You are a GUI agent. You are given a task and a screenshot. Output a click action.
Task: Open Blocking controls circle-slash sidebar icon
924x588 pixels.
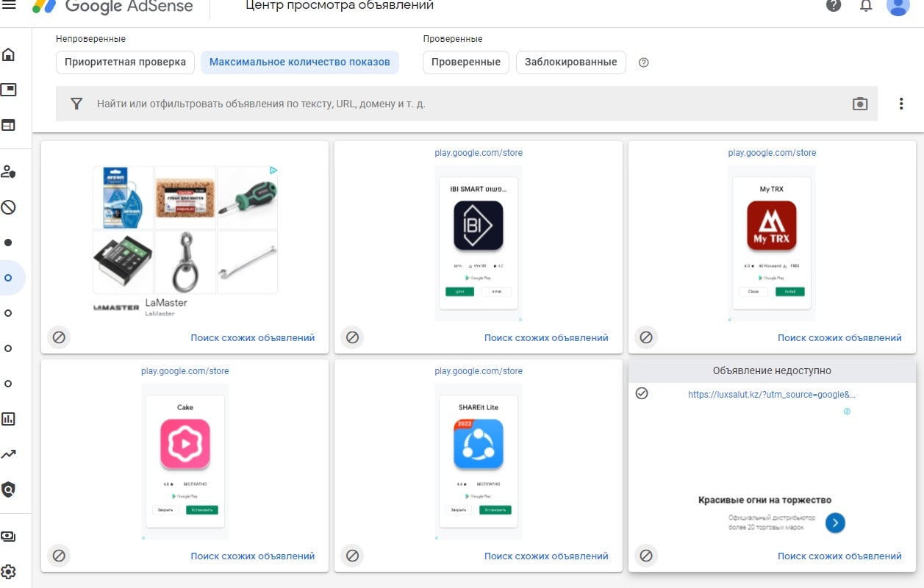(9, 207)
